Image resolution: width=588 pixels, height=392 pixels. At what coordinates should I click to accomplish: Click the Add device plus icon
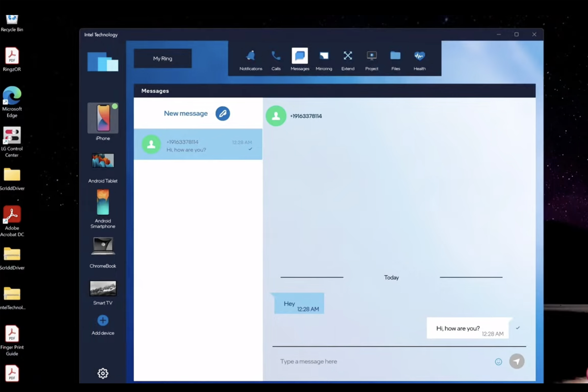tap(103, 320)
